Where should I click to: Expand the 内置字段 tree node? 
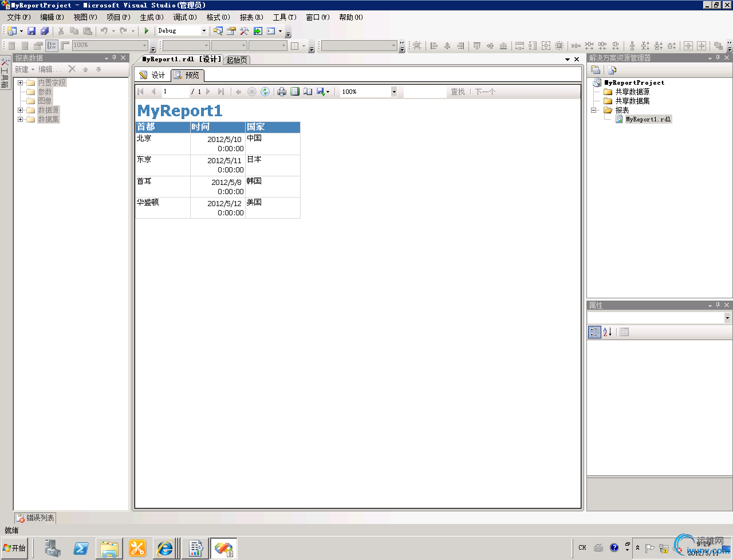(21, 82)
